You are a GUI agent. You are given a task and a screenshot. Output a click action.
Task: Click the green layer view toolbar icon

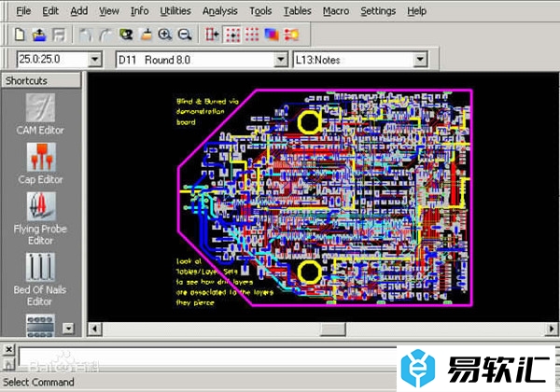[x=126, y=35]
